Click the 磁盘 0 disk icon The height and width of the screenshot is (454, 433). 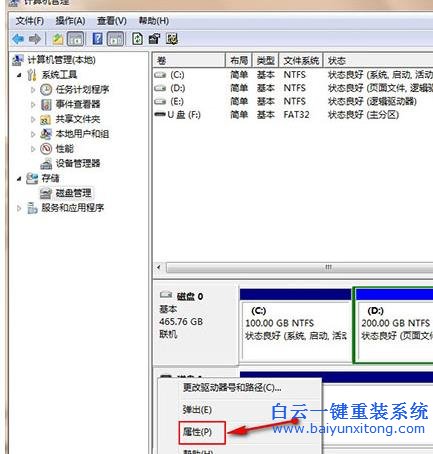(166, 295)
